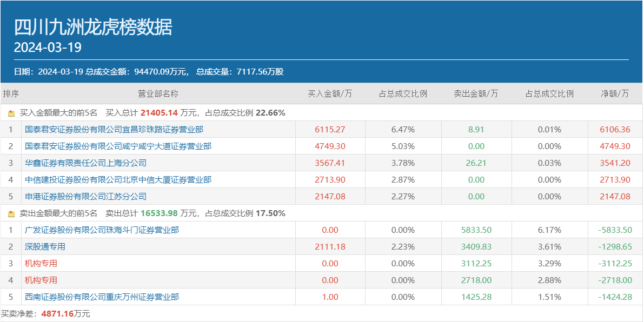Image resolution: width=644 pixels, height=322 pixels.
Task: Select 申港证券股份有限公司江苏分公司 link
Action: (x=85, y=197)
